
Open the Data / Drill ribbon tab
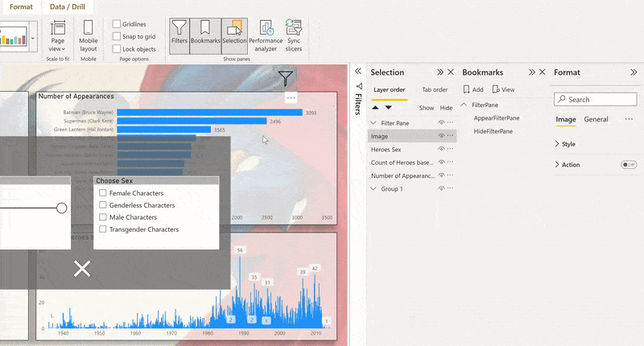(x=68, y=6)
